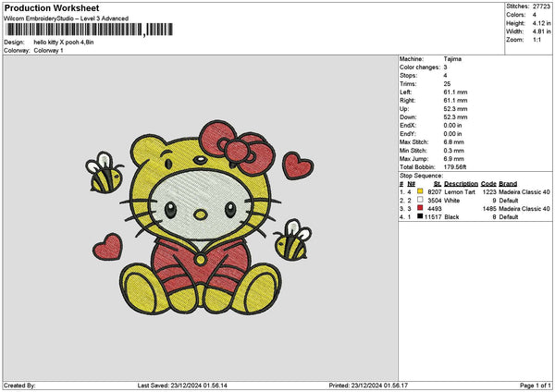Click the Zoom value 1:1
Viewport: 555px width, 392px height.
point(536,40)
